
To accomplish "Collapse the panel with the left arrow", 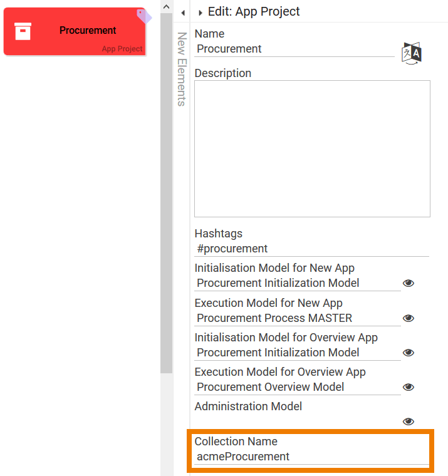I will 182,13.
